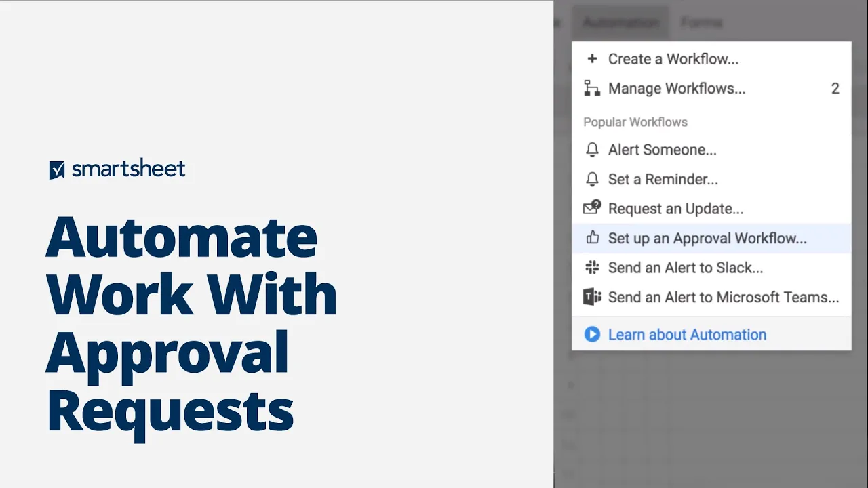This screenshot has width=868, height=488.
Task: Click the smartsheet wordmark text
Action: click(x=128, y=169)
